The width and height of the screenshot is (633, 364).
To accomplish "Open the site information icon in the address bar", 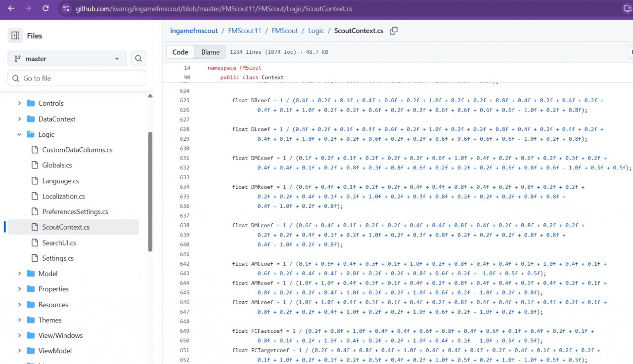I will [x=67, y=9].
